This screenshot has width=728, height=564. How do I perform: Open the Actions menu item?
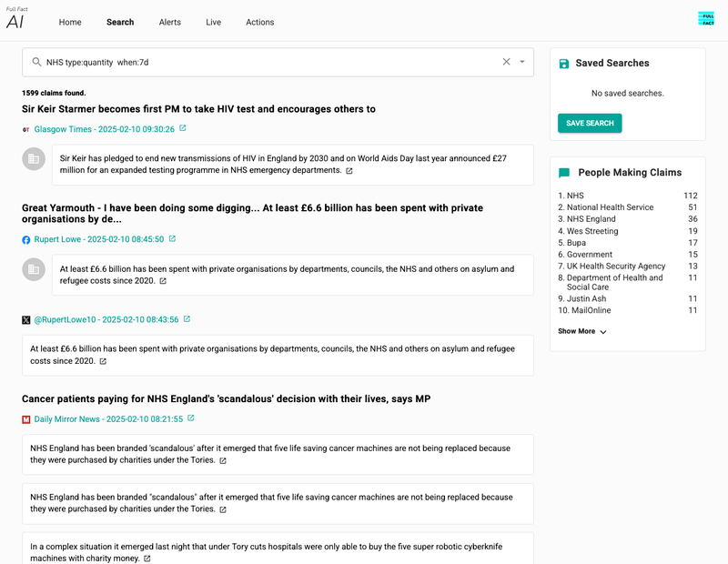(260, 22)
